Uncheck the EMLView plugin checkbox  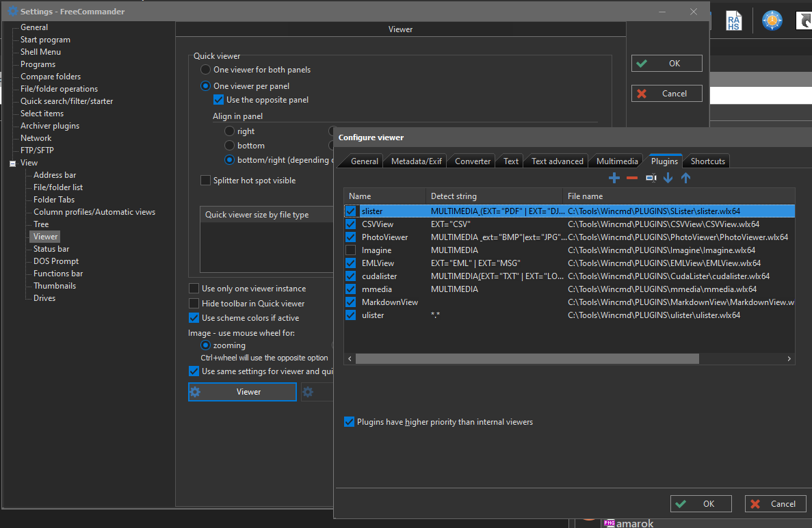350,263
